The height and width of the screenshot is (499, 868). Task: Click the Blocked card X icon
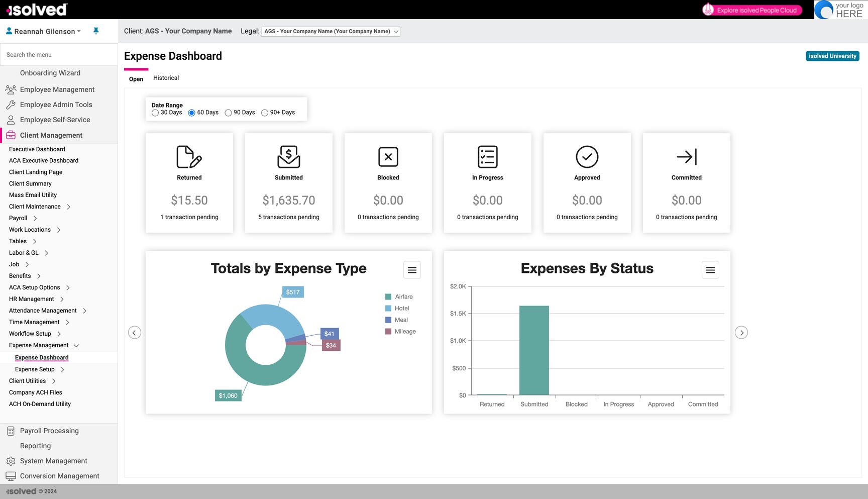[388, 157]
